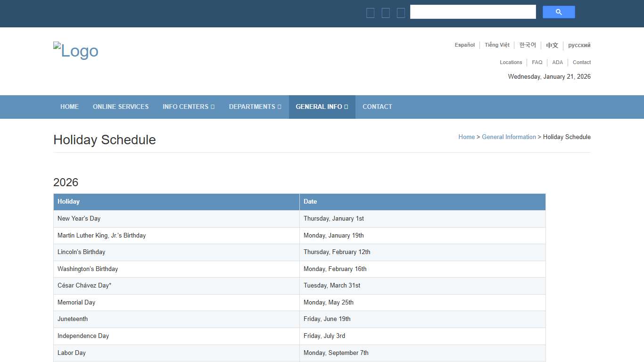Select the русский language link

(579, 45)
